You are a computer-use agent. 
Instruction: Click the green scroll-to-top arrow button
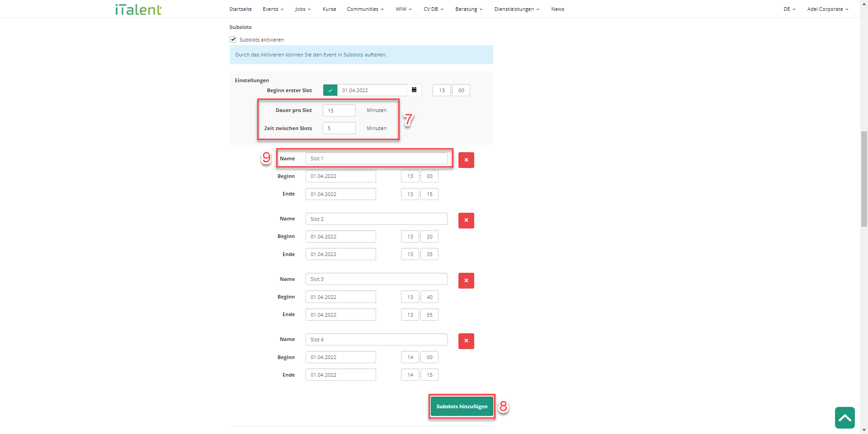click(844, 418)
